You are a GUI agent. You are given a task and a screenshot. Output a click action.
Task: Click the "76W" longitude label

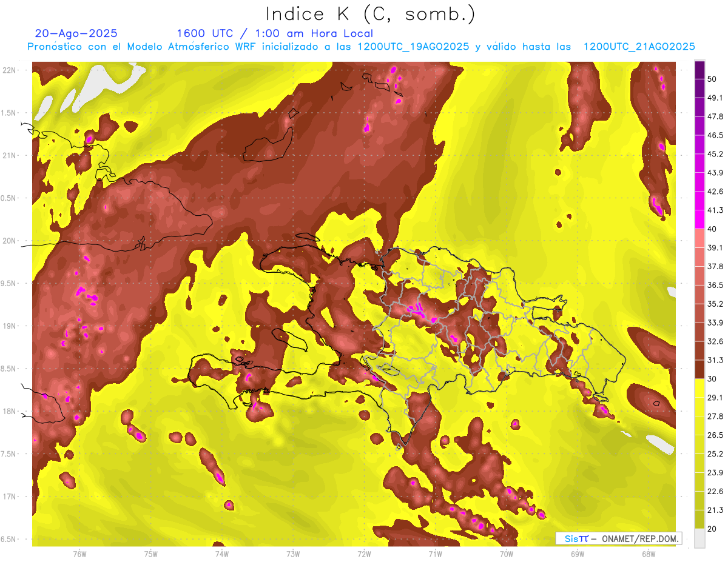pos(79,554)
